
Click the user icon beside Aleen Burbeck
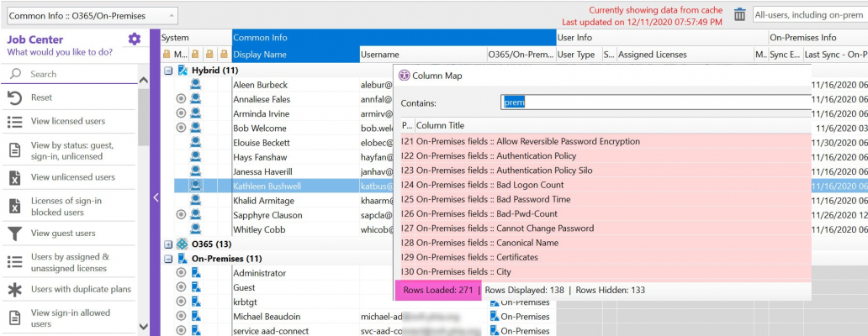(x=195, y=85)
